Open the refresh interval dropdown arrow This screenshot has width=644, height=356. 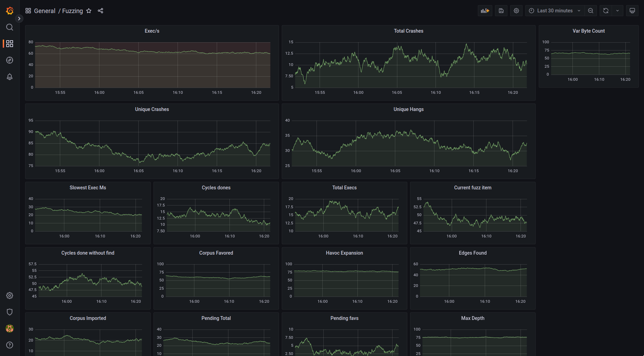pyautogui.click(x=618, y=11)
